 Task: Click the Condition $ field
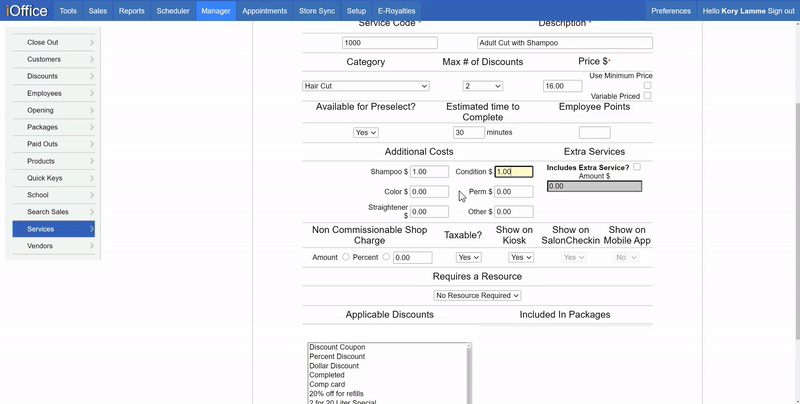coord(514,172)
